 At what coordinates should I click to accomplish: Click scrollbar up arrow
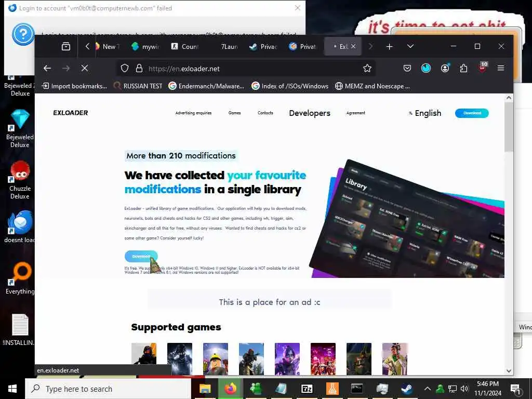coord(509,98)
